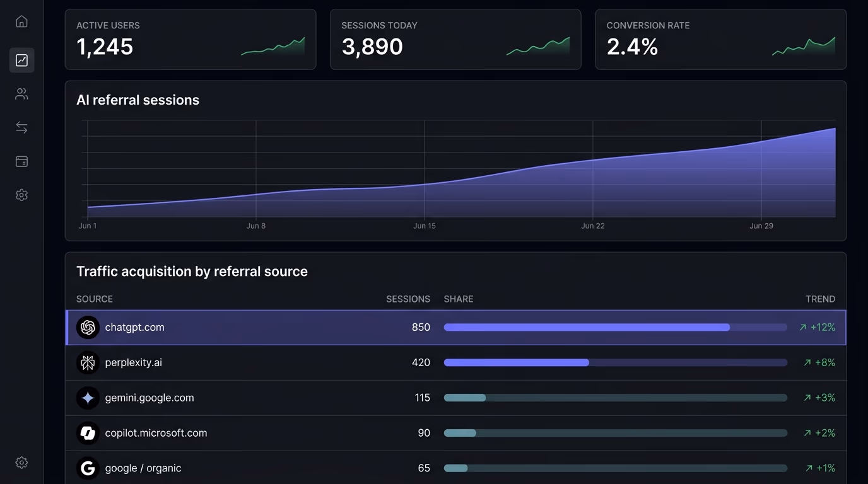Open the billing card icon in sidebar
The height and width of the screenshot is (484, 868).
[x=21, y=161]
